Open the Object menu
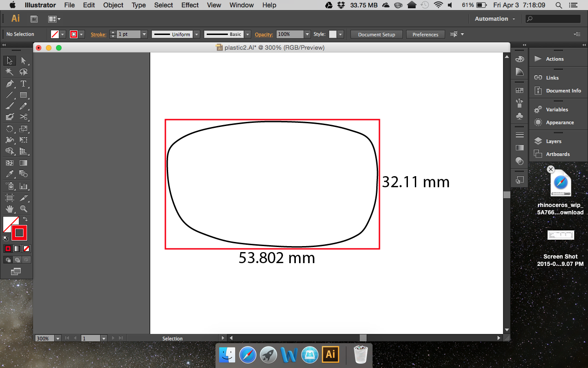Viewport: 588px width, 368px height. tap(113, 5)
